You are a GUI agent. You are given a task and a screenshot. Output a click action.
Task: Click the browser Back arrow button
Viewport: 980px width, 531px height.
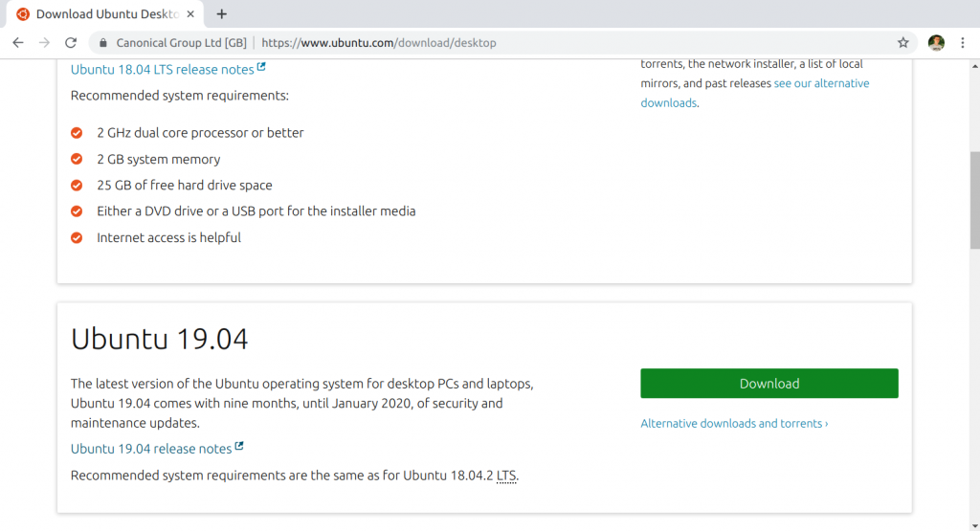point(17,43)
